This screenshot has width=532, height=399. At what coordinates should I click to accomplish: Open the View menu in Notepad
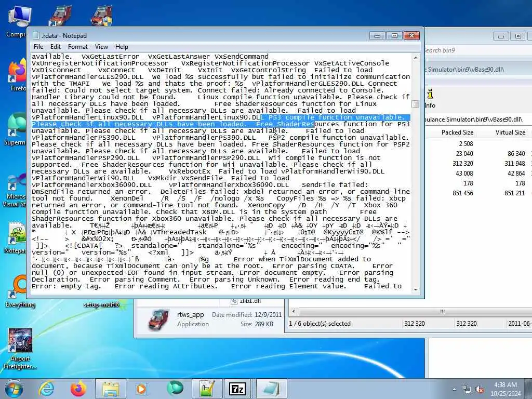click(101, 47)
